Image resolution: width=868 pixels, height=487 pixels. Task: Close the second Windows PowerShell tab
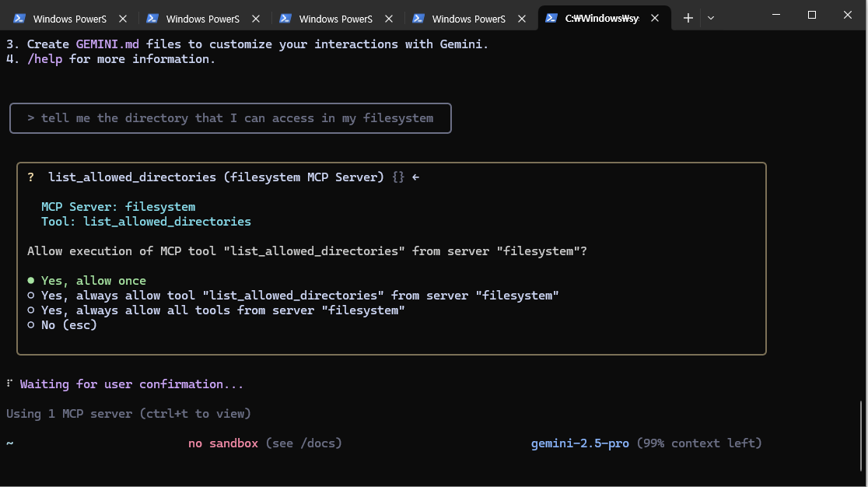coord(256,19)
